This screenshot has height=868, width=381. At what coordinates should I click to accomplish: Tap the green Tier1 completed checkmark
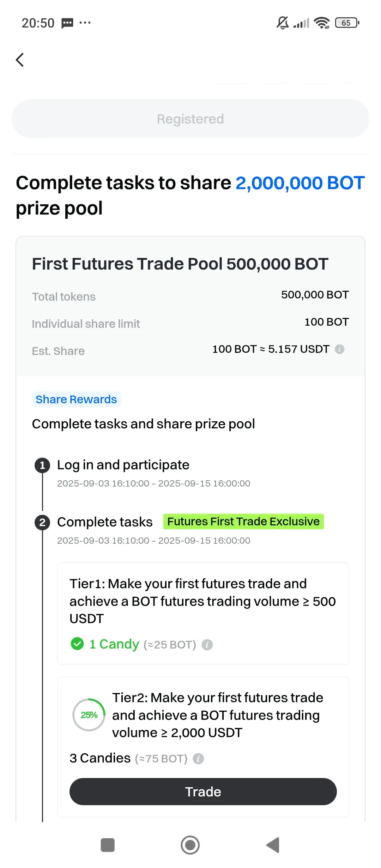[77, 644]
